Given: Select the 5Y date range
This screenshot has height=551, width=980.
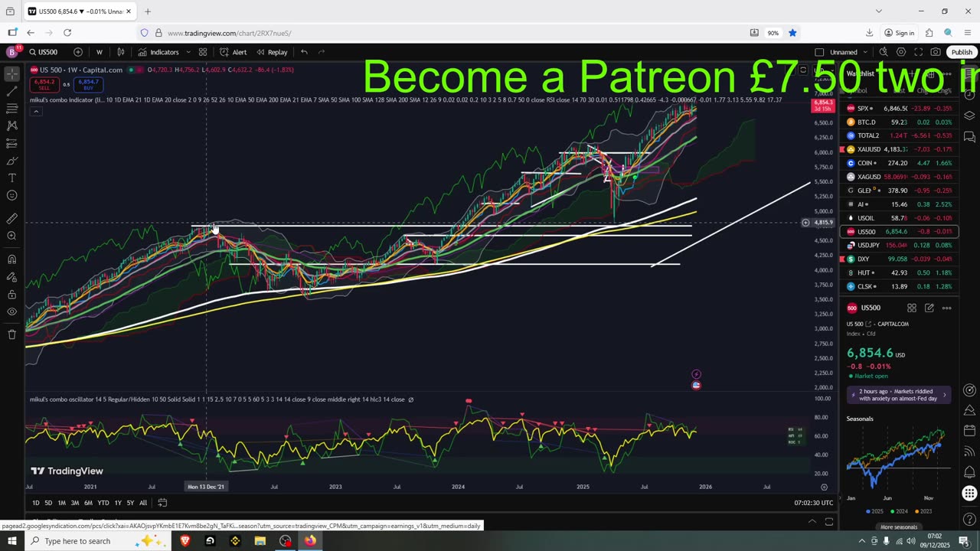Looking at the screenshot, I should pos(130,503).
